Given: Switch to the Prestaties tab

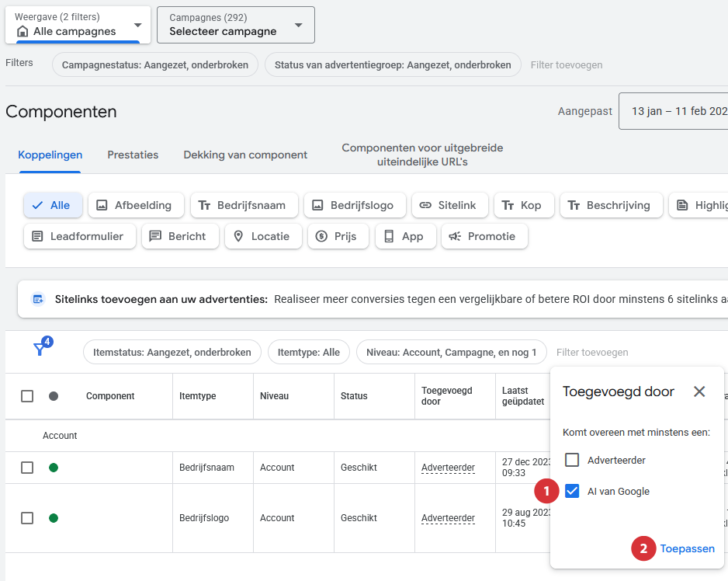Looking at the screenshot, I should click(133, 155).
